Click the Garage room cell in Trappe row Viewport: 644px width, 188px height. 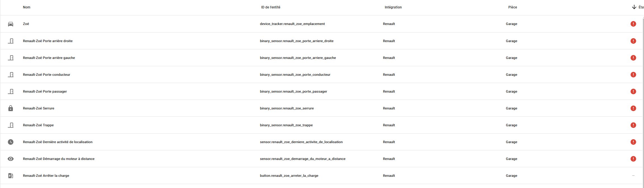[x=511, y=125]
